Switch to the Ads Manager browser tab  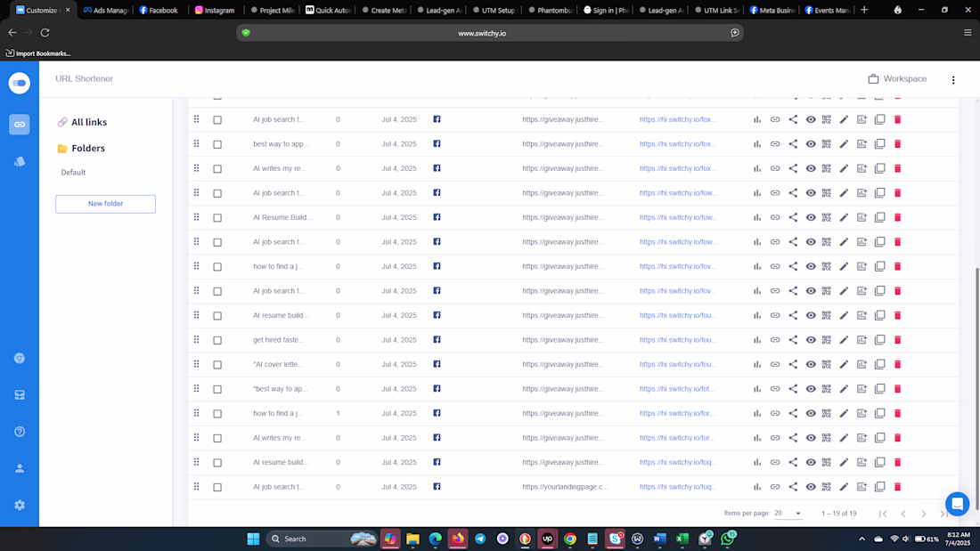106,10
